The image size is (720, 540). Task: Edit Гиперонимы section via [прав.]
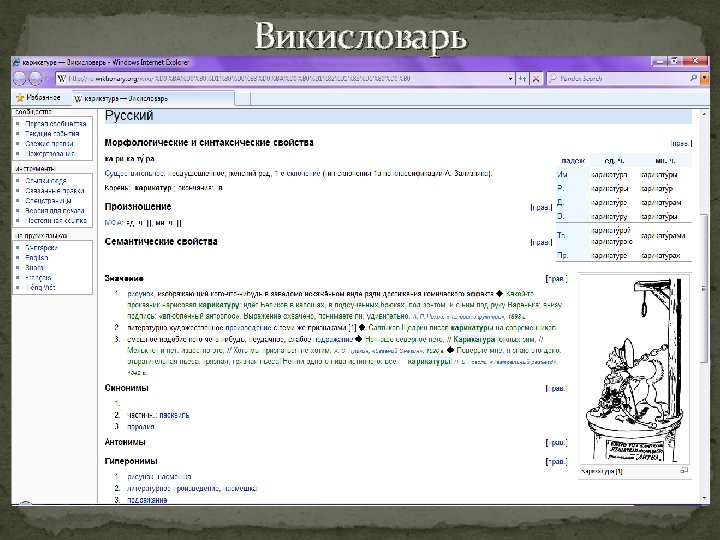[x=557, y=461]
